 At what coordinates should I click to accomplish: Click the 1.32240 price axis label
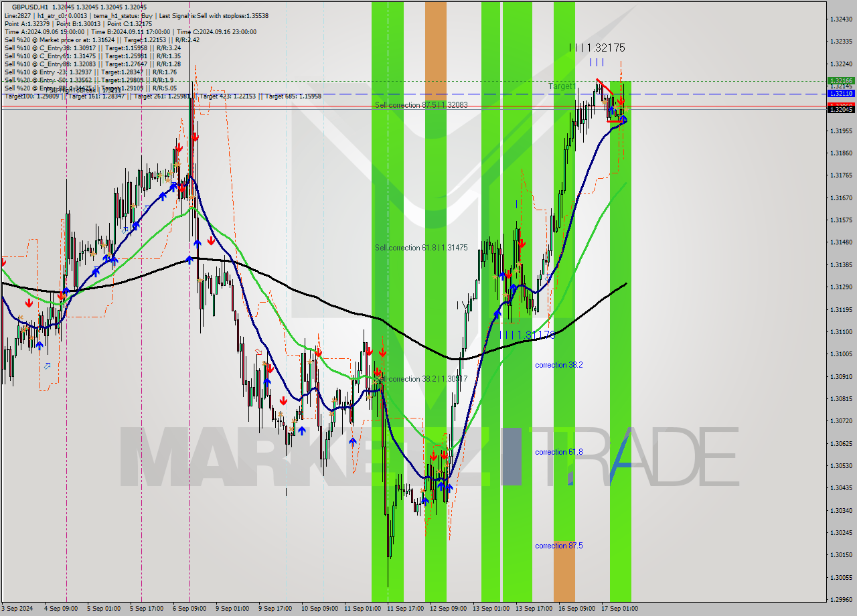point(841,64)
